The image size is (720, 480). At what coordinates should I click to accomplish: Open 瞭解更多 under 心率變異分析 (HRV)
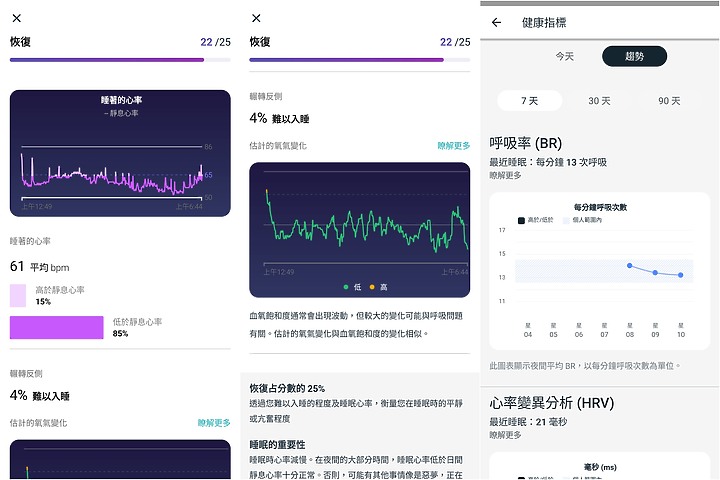point(505,435)
